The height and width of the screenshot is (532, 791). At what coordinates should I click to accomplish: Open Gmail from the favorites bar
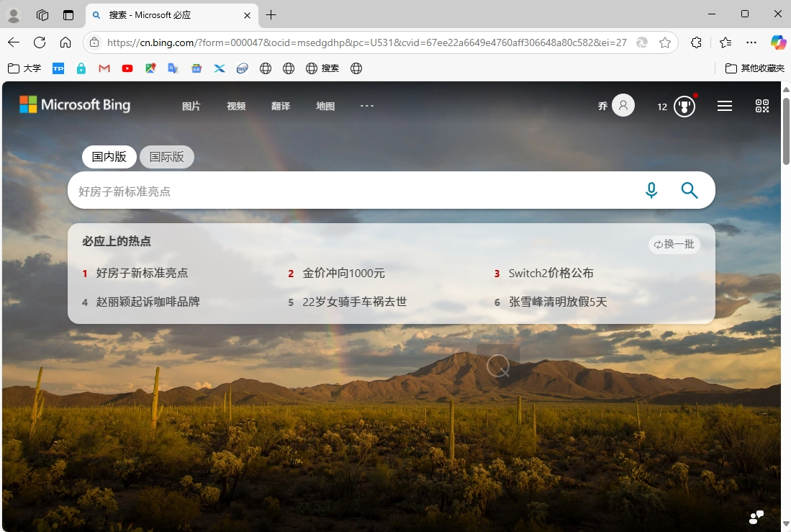click(104, 68)
